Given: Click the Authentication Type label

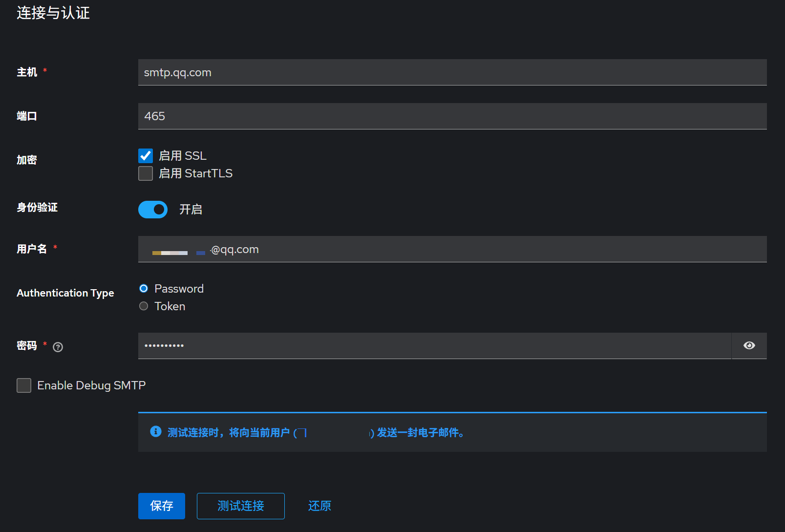Looking at the screenshot, I should click(x=65, y=293).
